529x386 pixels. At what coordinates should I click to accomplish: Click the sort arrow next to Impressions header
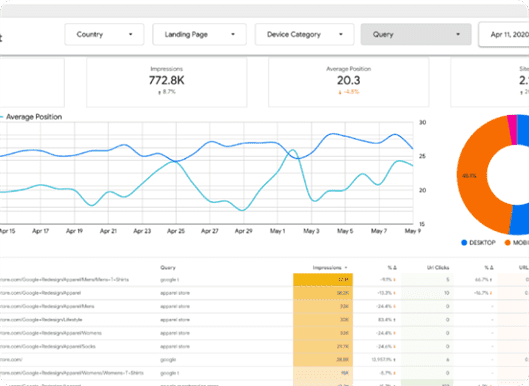(346, 268)
